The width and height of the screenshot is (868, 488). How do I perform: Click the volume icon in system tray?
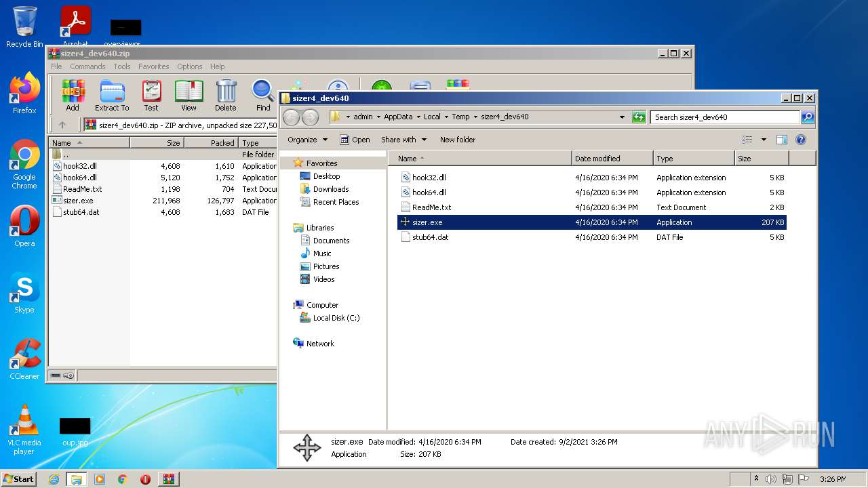(x=770, y=479)
